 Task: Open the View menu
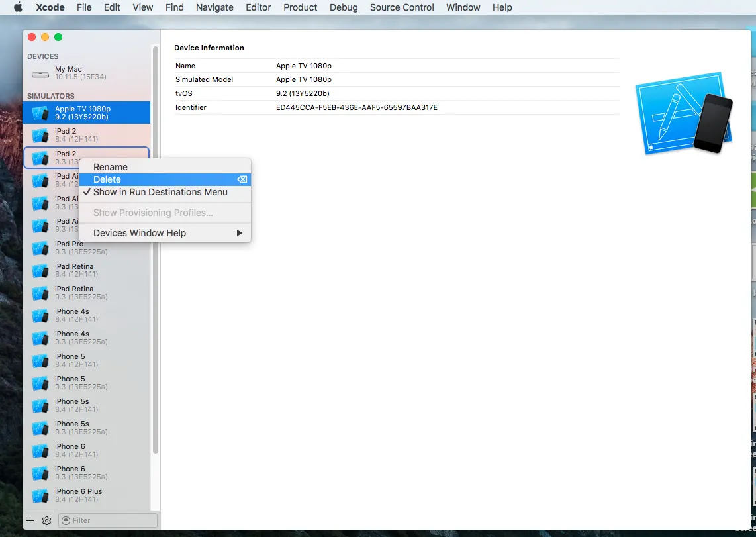coord(143,7)
